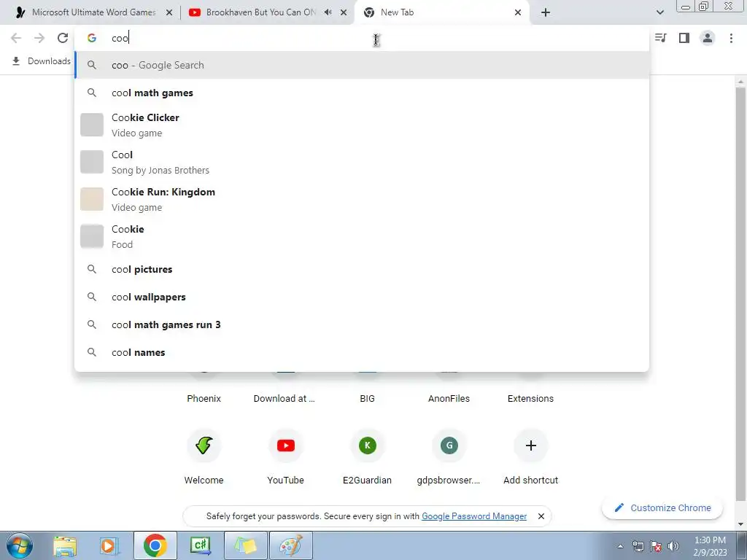
Task: Toggle the side panel icon
Action: [x=684, y=38]
